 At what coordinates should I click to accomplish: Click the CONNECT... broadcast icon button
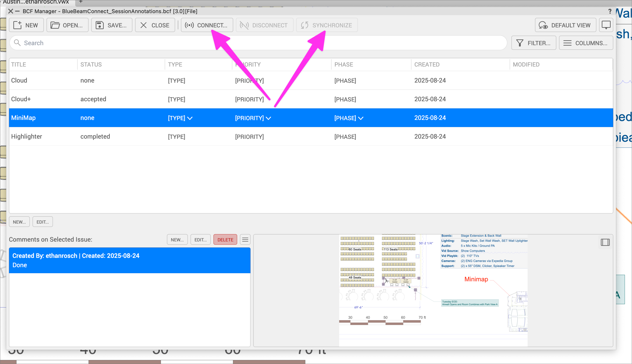click(x=207, y=25)
